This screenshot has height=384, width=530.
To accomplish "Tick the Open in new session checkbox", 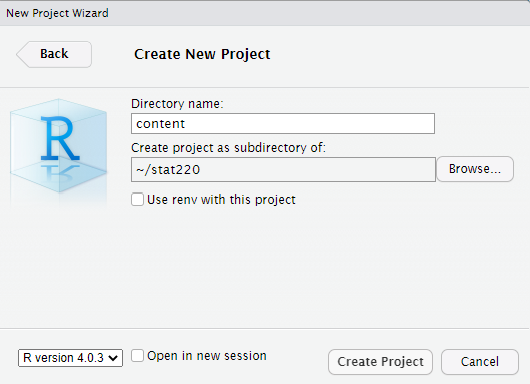I will pyautogui.click(x=138, y=356).
